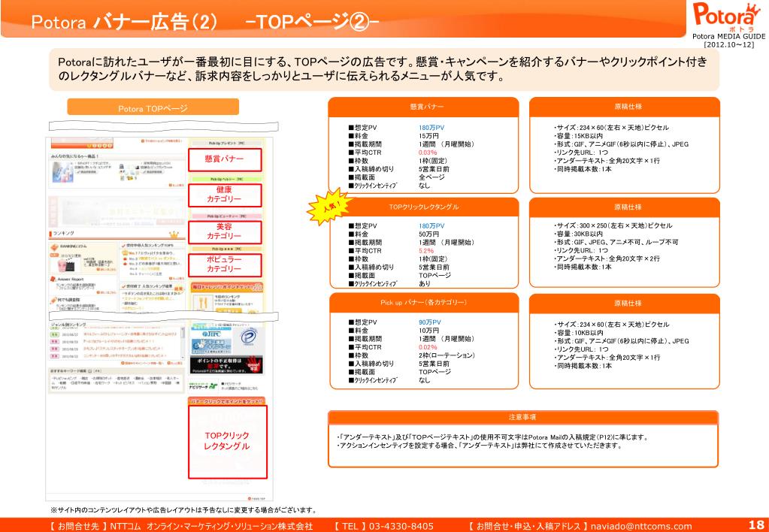The image size is (769, 532).
Task: Click the アンダーテキスト:全角20文字×2行 line
Action: tap(607, 259)
